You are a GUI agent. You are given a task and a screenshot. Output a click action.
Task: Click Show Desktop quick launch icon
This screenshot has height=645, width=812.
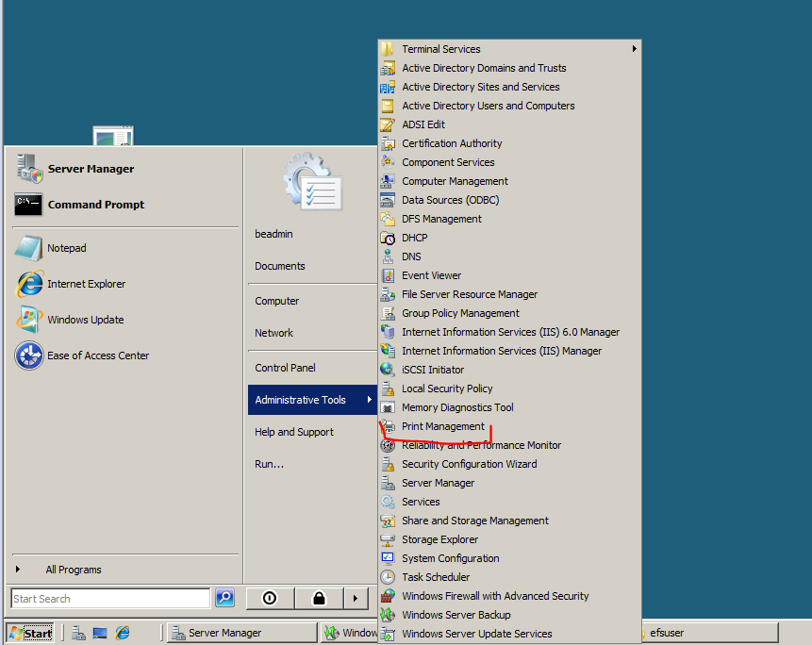coord(100,633)
